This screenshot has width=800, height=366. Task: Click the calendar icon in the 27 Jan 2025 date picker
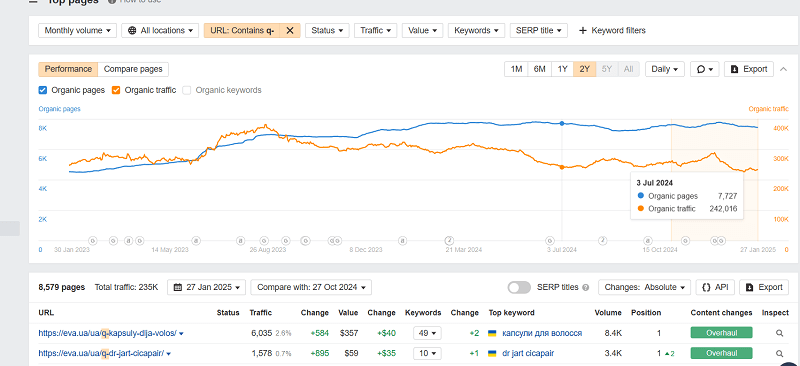pos(178,287)
